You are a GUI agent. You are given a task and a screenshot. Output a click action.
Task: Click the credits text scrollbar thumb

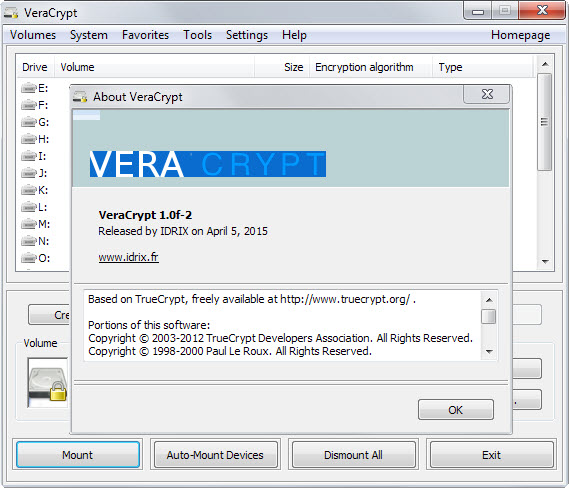(489, 316)
